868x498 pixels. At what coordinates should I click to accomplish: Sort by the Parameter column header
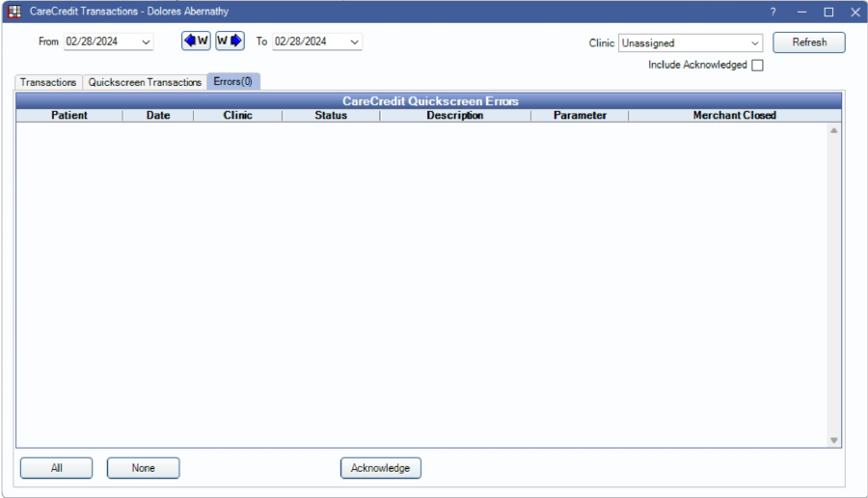[580, 115]
